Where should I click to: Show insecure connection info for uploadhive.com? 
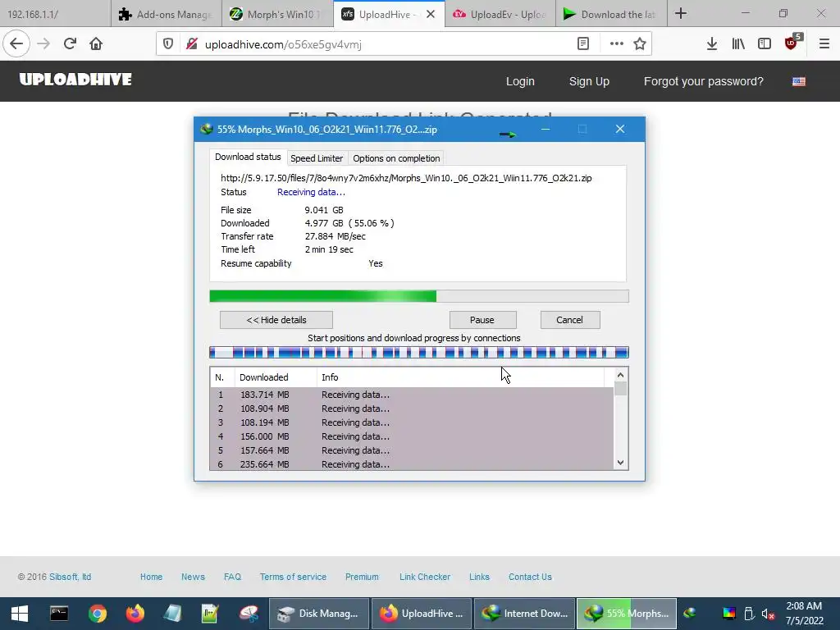[x=192, y=44]
